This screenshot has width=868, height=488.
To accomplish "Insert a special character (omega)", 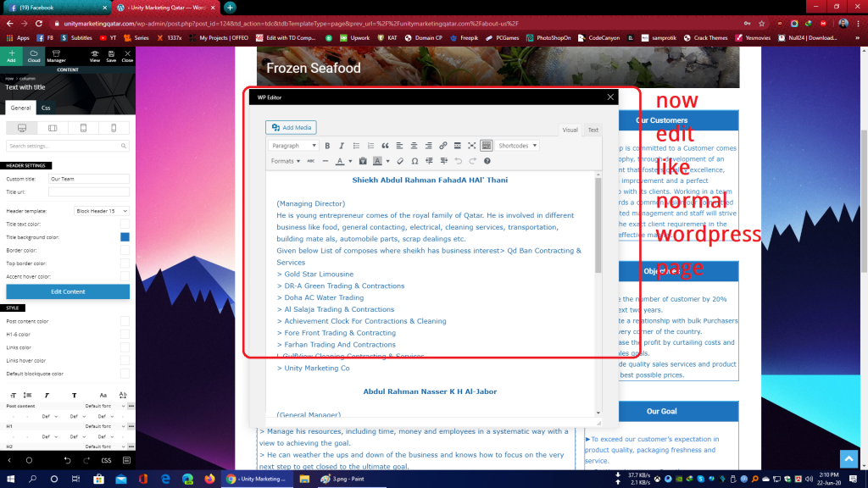I will pyautogui.click(x=415, y=161).
